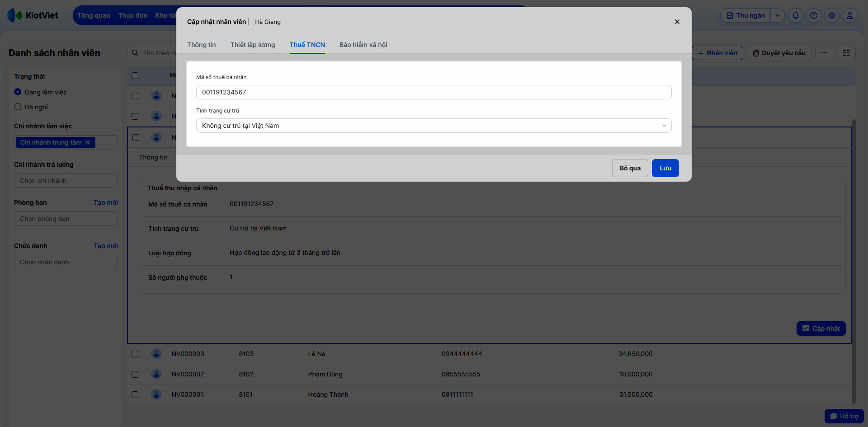The width and height of the screenshot is (868, 427).
Task: Check the row for Lê Na
Action: point(135,354)
